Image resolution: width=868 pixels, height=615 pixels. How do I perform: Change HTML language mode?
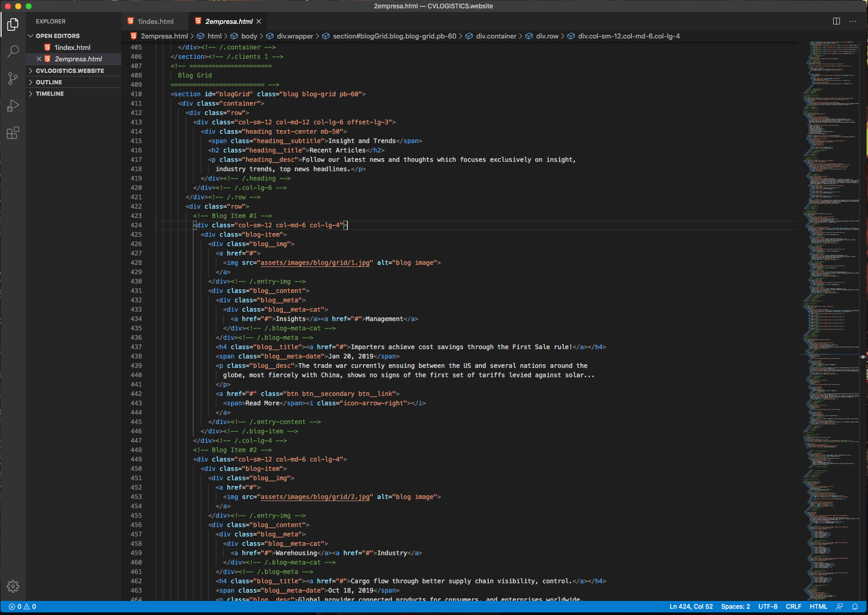pos(819,607)
